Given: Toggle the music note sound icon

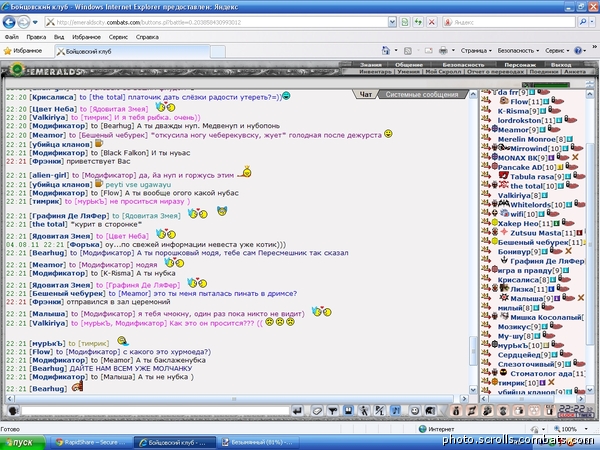Looking at the screenshot, I should pos(395,411).
